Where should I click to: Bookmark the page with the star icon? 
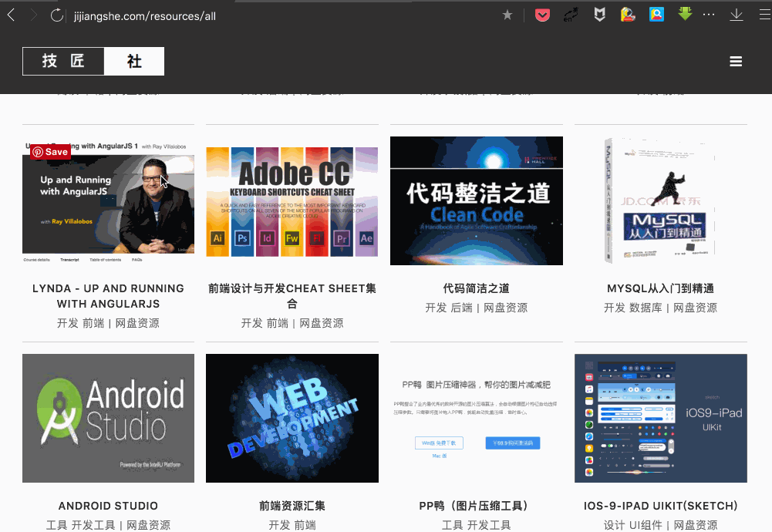tap(507, 14)
